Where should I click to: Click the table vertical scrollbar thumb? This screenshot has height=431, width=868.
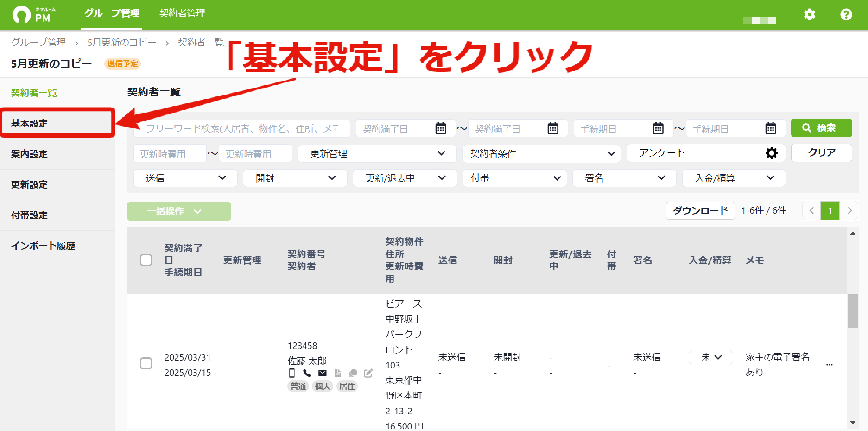pyautogui.click(x=853, y=311)
